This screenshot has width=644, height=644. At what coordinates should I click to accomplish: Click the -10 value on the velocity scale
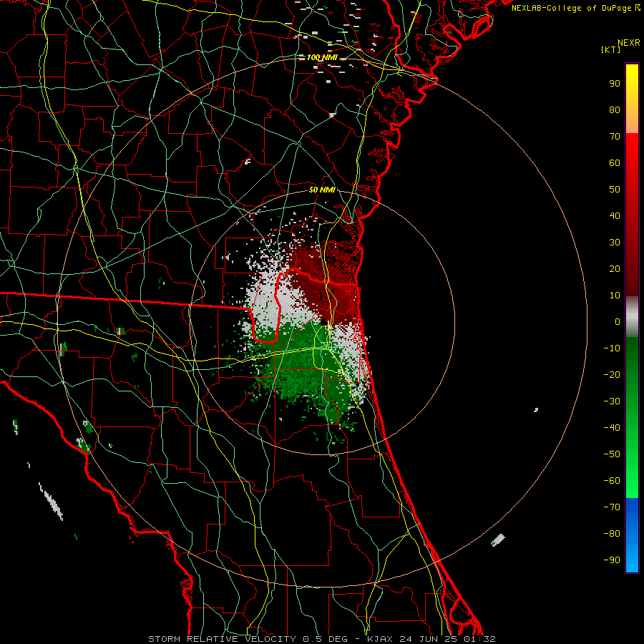[x=612, y=348]
